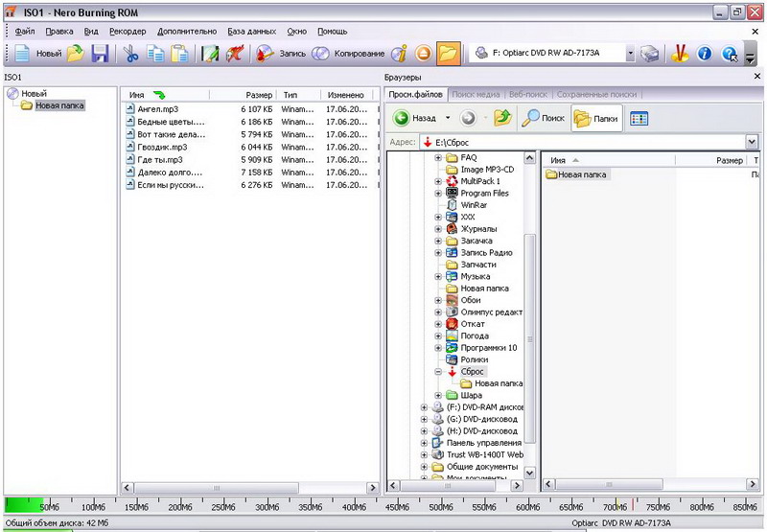Click the Копирование disc copy icon

point(320,54)
